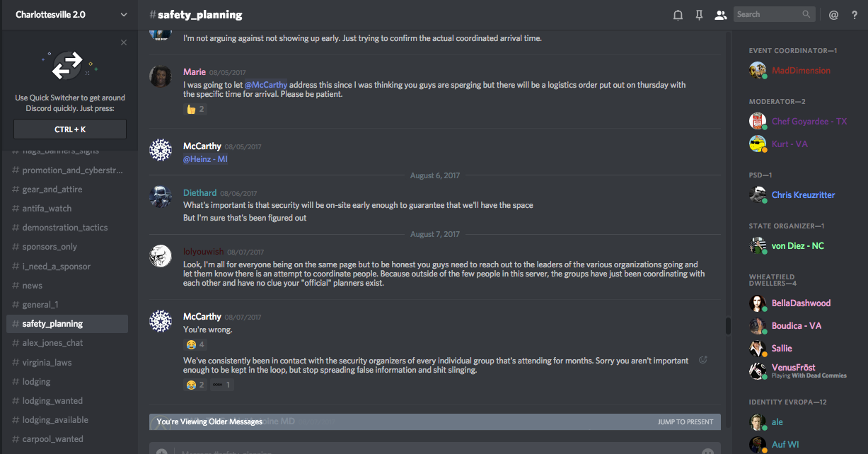Switch to the antifa_watch channel
Viewport: 868px width, 454px height.
tap(47, 209)
